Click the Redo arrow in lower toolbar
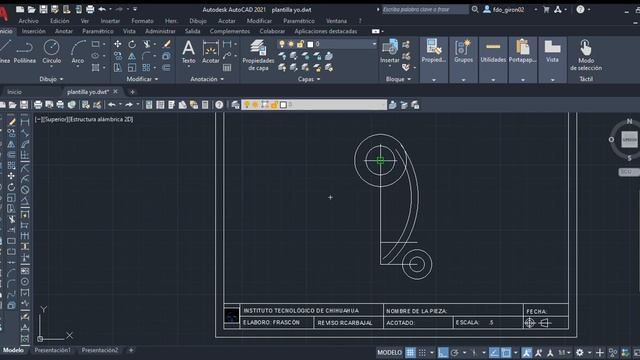Screen dimensions: 640x360 (x=129, y=105)
